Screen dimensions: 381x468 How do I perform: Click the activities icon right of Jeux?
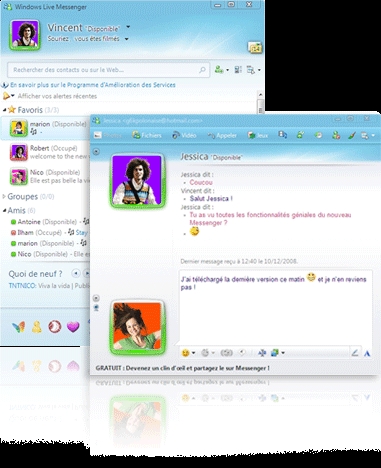pos(283,135)
